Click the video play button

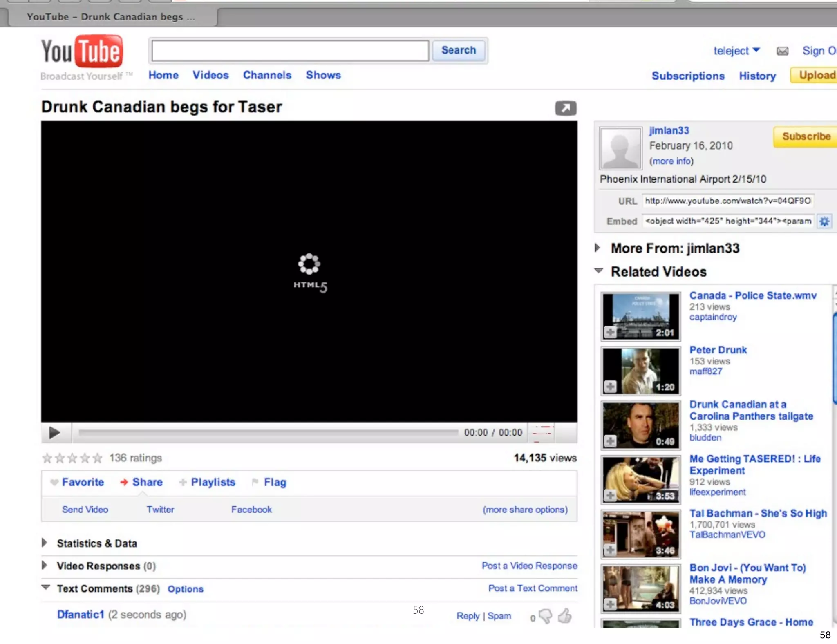pyautogui.click(x=54, y=432)
